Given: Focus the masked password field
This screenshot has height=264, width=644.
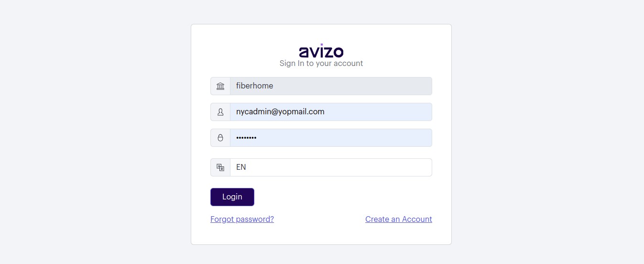Looking at the screenshot, I should pyautogui.click(x=331, y=138).
